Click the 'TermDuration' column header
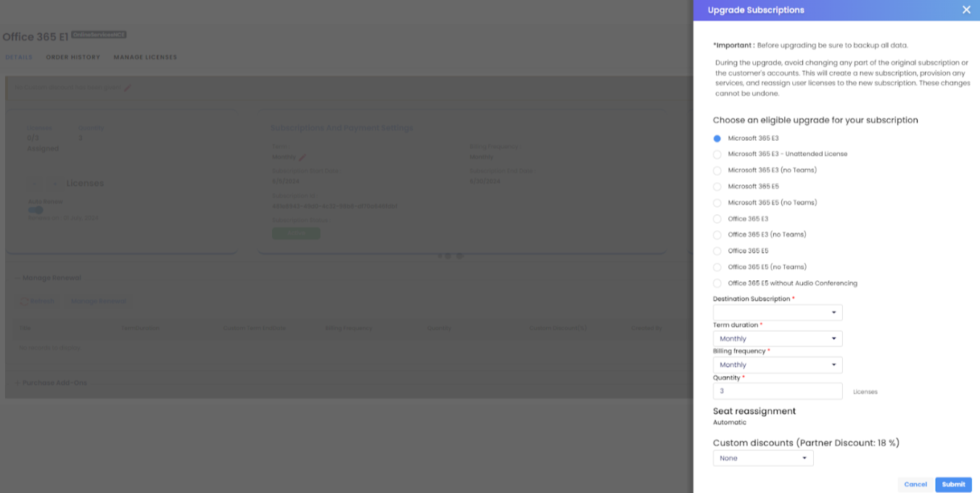Image resolution: width=980 pixels, height=493 pixels. [140, 328]
